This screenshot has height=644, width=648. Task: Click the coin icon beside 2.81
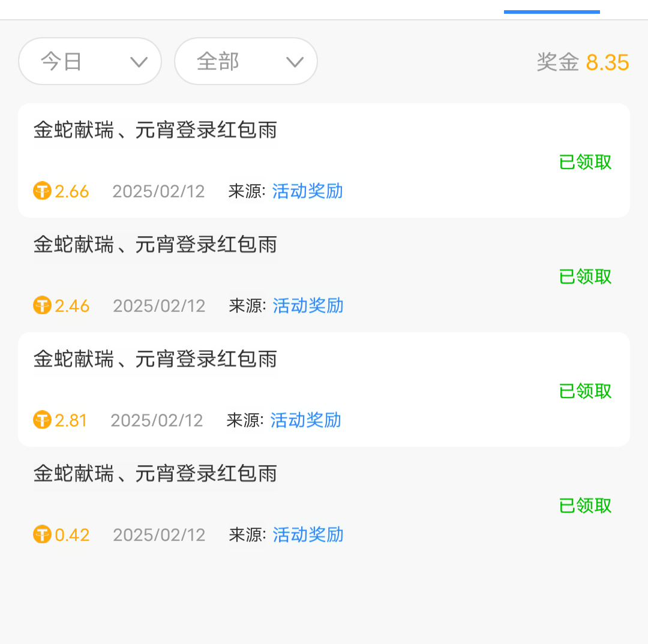pyautogui.click(x=42, y=420)
